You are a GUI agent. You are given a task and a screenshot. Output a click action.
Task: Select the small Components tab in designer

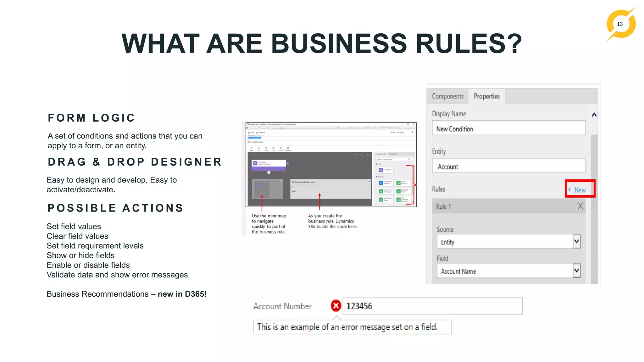click(x=380, y=154)
